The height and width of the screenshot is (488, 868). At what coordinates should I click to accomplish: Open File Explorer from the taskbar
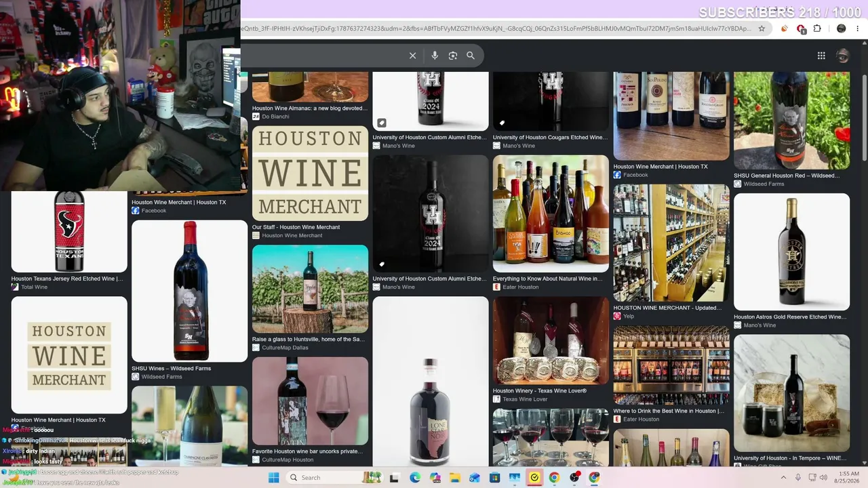click(455, 478)
